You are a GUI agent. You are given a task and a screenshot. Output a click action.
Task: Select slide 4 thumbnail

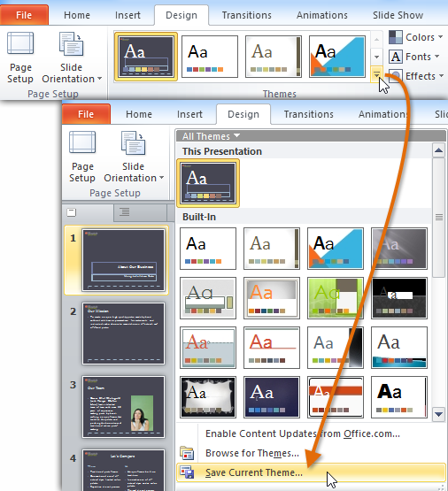click(123, 470)
